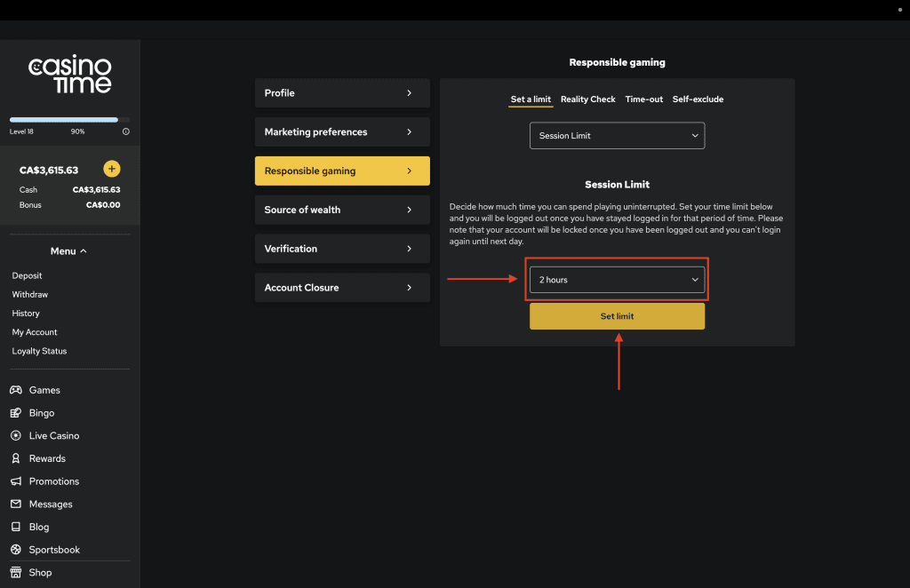The height and width of the screenshot is (588, 910).
Task: Switch to the Self-exclude tab
Action: pyautogui.click(x=698, y=99)
